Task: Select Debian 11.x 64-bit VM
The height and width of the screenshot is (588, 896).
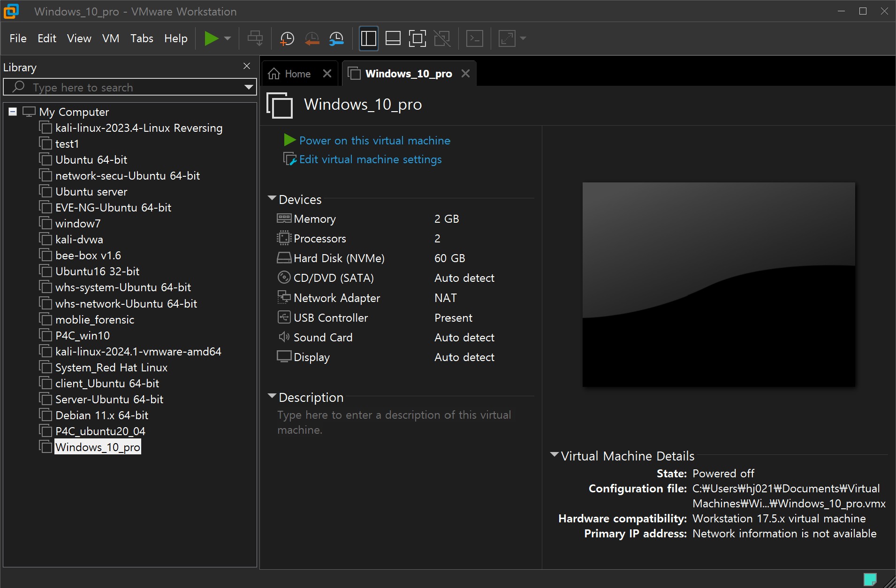Action: click(102, 415)
